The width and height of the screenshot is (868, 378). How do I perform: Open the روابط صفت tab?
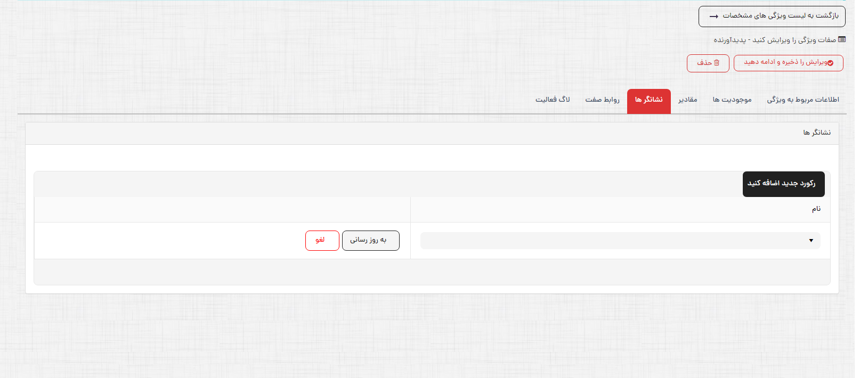coord(602,100)
